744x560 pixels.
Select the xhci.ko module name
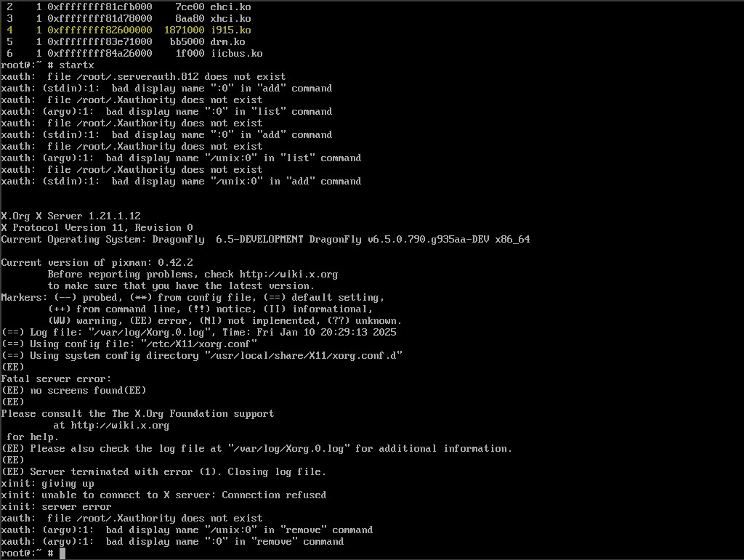click(x=230, y=19)
